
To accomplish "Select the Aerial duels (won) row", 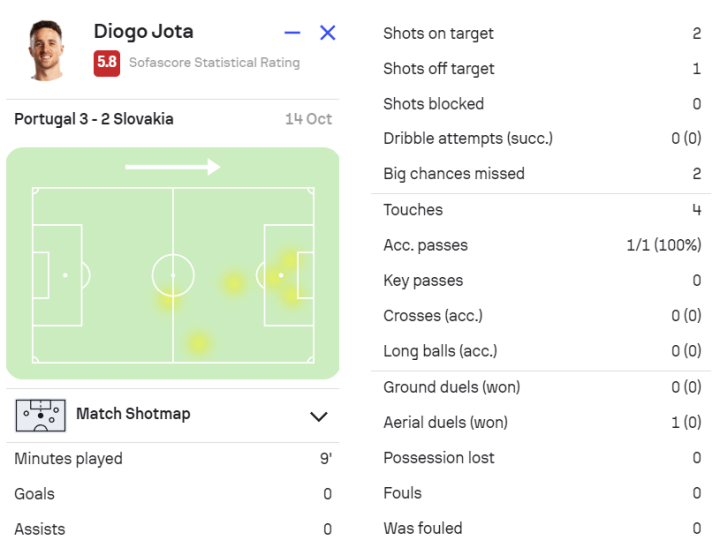I will (x=541, y=423).
